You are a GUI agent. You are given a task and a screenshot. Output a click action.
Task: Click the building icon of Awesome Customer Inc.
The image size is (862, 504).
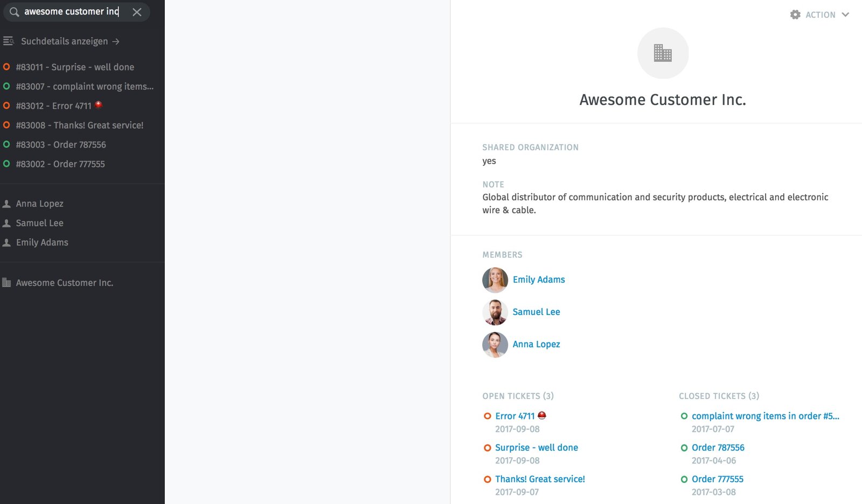coord(8,282)
